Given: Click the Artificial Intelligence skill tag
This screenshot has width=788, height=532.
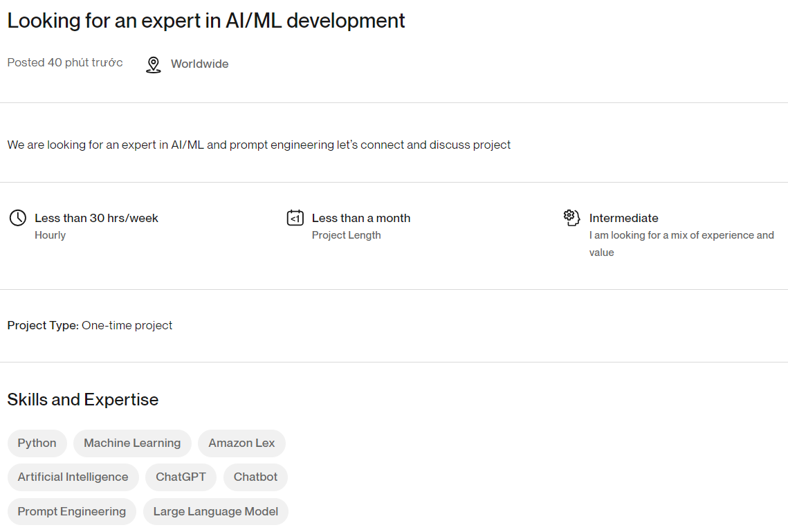Looking at the screenshot, I should pyautogui.click(x=73, y=477).
